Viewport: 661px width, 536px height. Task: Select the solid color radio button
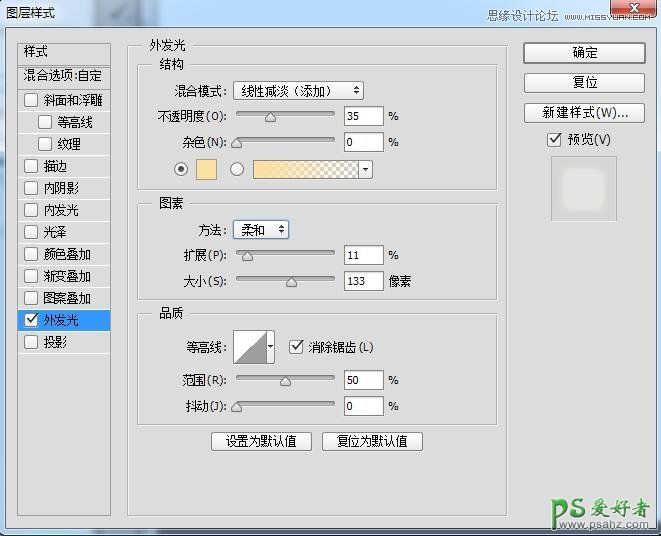coord(181,170)
